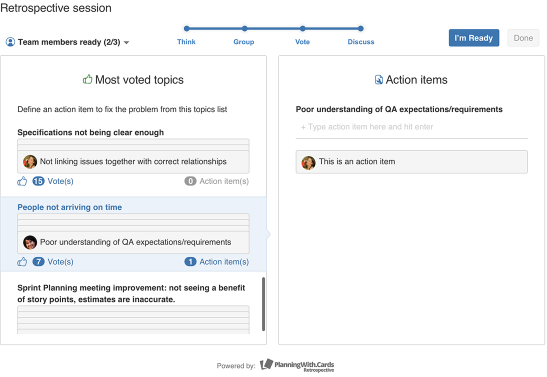This screenshot has height=377, width=547.
Task: Expand stacked cards under 'People not arriving'
Action: click(x=133, y=223)
